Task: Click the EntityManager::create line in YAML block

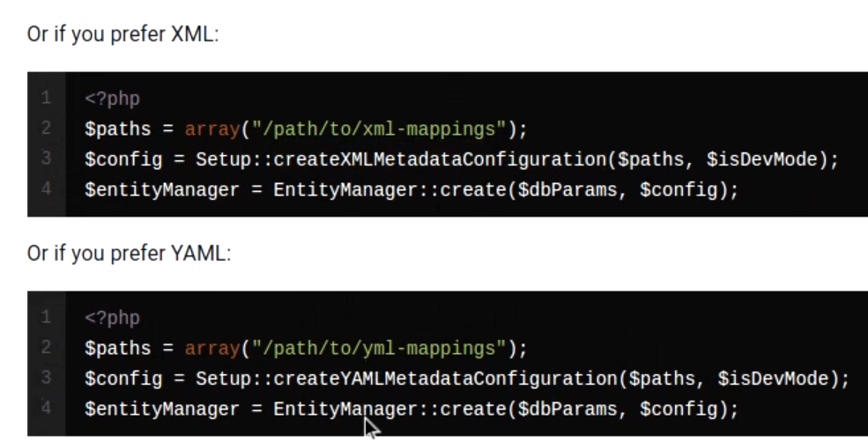Action: pyautogui.click(x=412, y=409)
